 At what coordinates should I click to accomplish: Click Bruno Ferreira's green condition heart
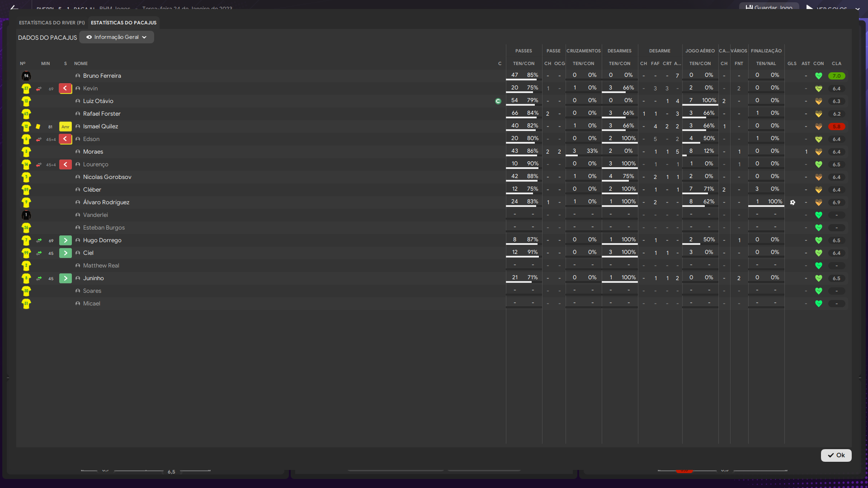819,76
